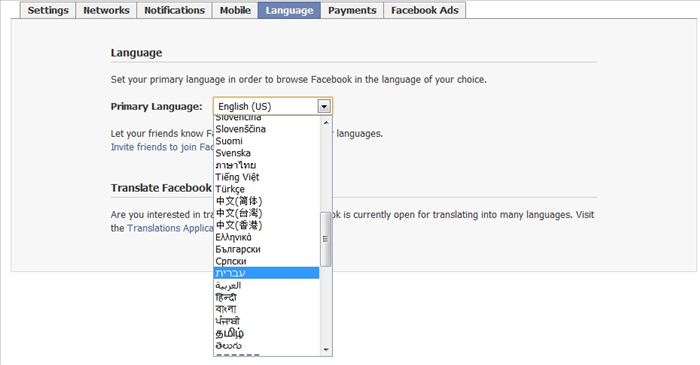
Task: Open the Payments tab
Action: pyautogui.click(x=352, y=10)
